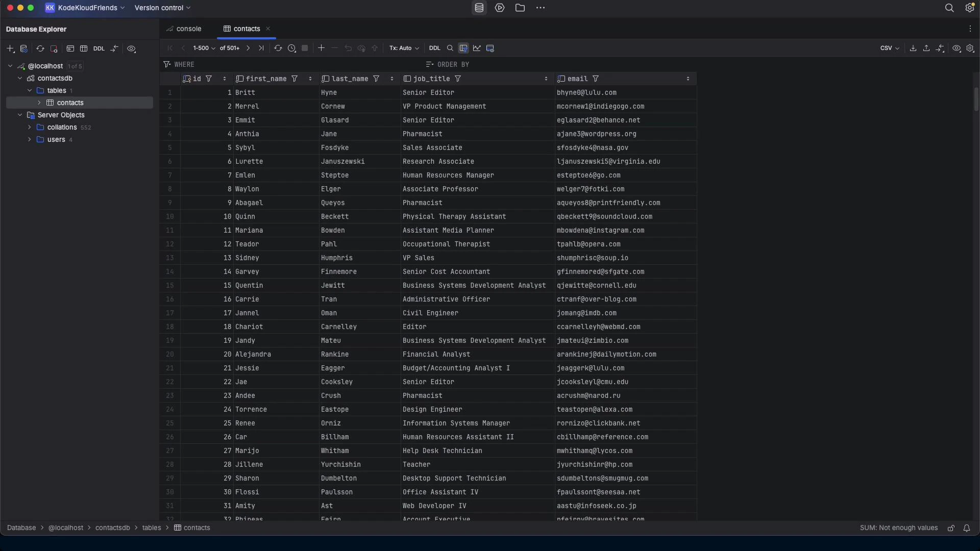Click the filter icon on last_name column
The width and height of the screenshot is (980, 551).
pos(376,79)
